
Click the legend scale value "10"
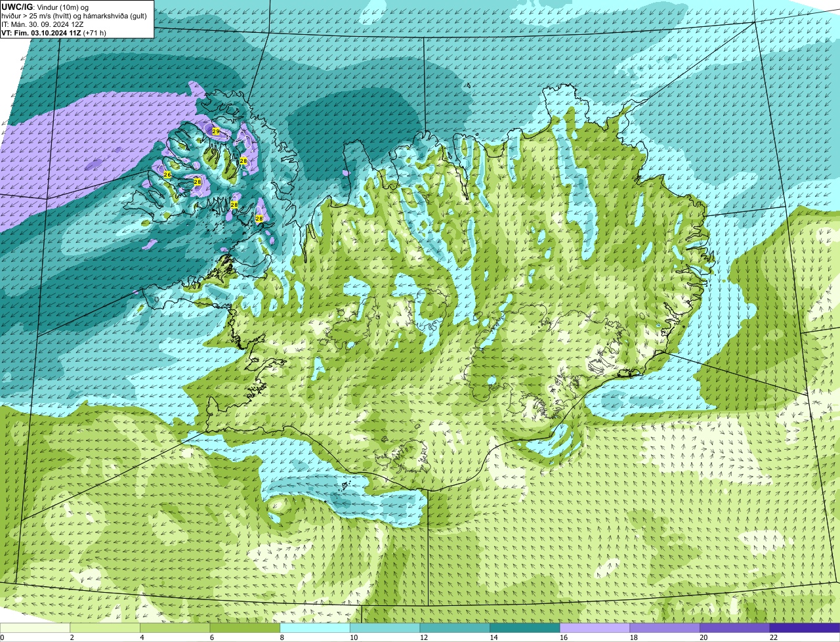354,637
